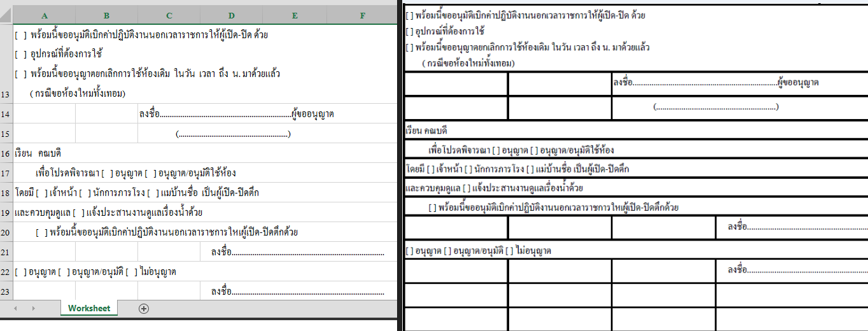Select row 20 header
The image size is (868, 331).
(6, 232)
